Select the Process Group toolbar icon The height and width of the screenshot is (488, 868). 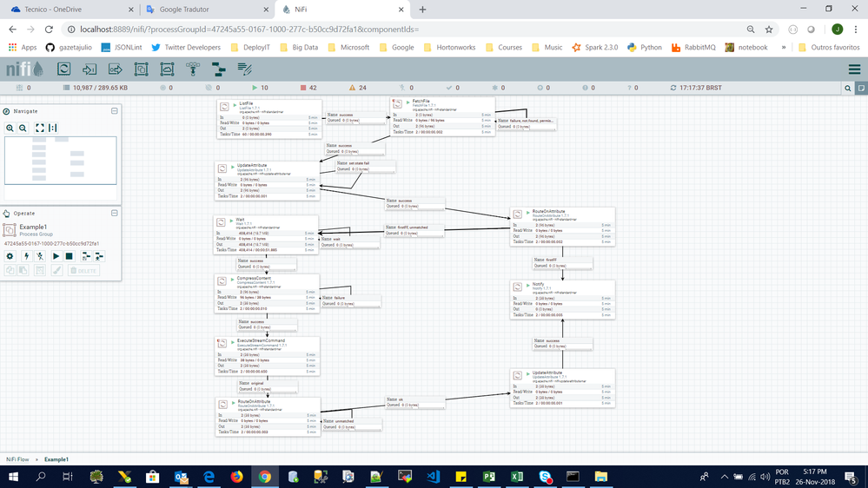pos(142,69)
